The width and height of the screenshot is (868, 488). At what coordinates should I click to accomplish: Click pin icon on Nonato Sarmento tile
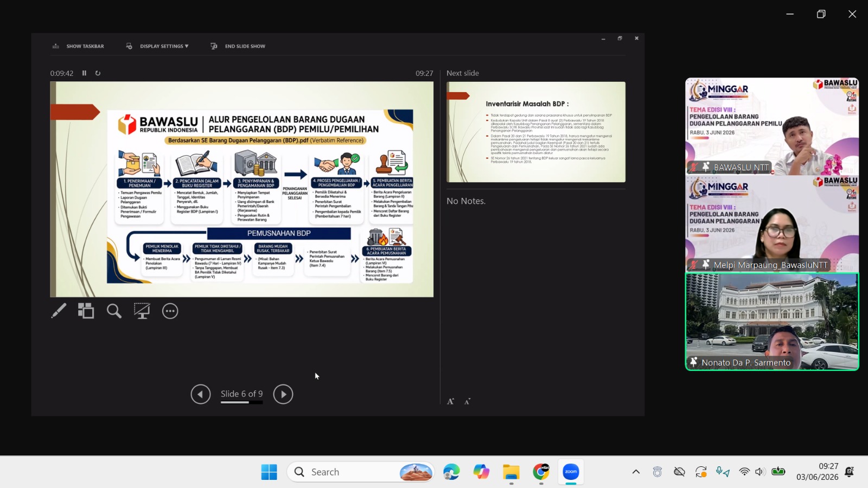[694, 362]
